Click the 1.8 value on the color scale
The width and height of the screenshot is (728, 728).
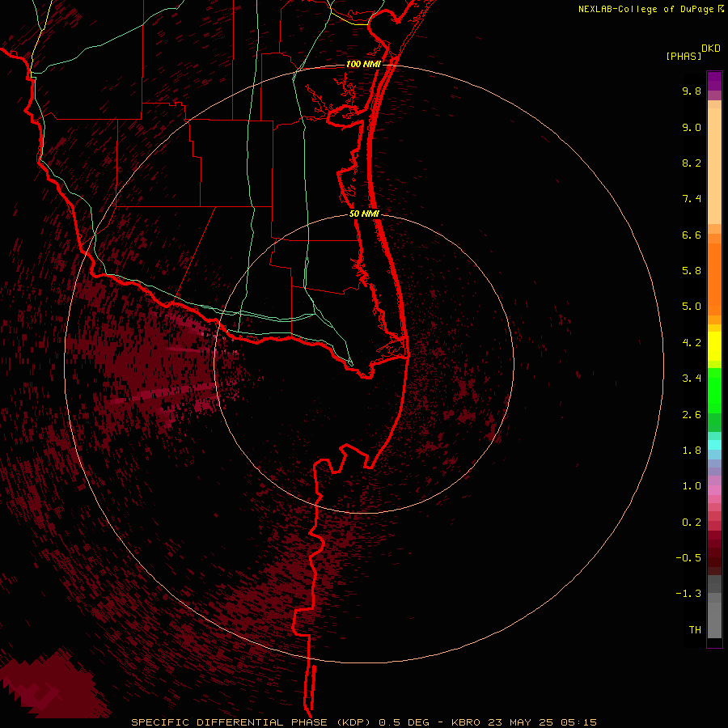(692, 451)
